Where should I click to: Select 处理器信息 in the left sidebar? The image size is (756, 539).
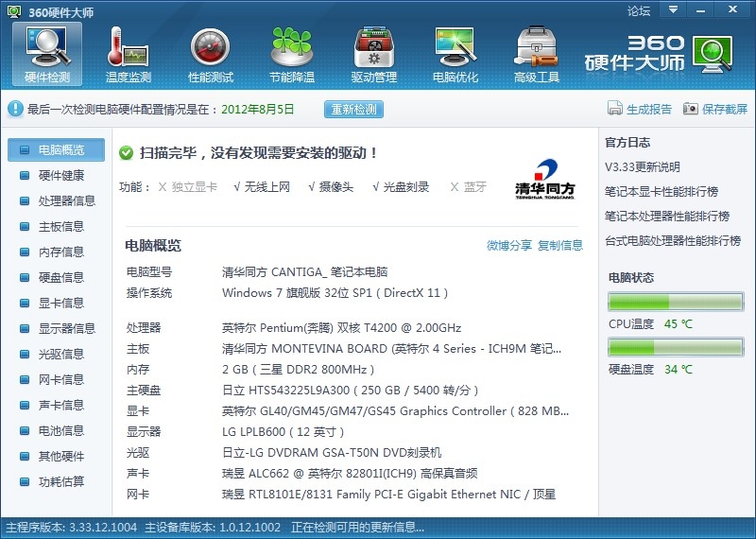66,200
